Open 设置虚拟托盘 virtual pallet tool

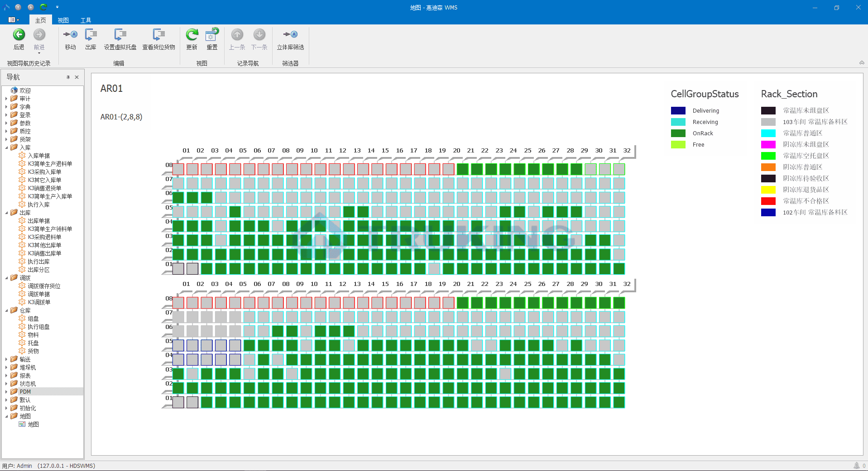[120, 35]
